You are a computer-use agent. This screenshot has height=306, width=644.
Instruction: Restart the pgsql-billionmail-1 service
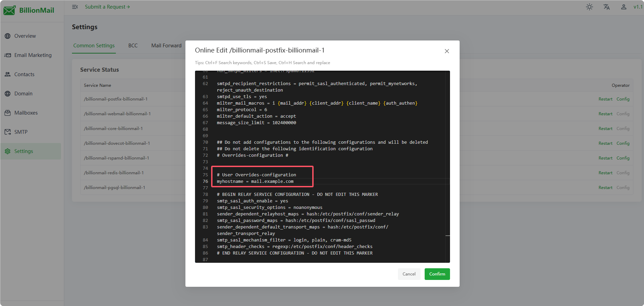pos(605,188)
